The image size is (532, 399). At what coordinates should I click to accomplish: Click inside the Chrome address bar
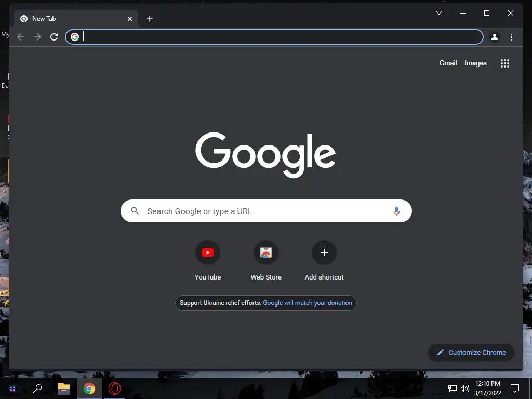[x=274, y=37]
